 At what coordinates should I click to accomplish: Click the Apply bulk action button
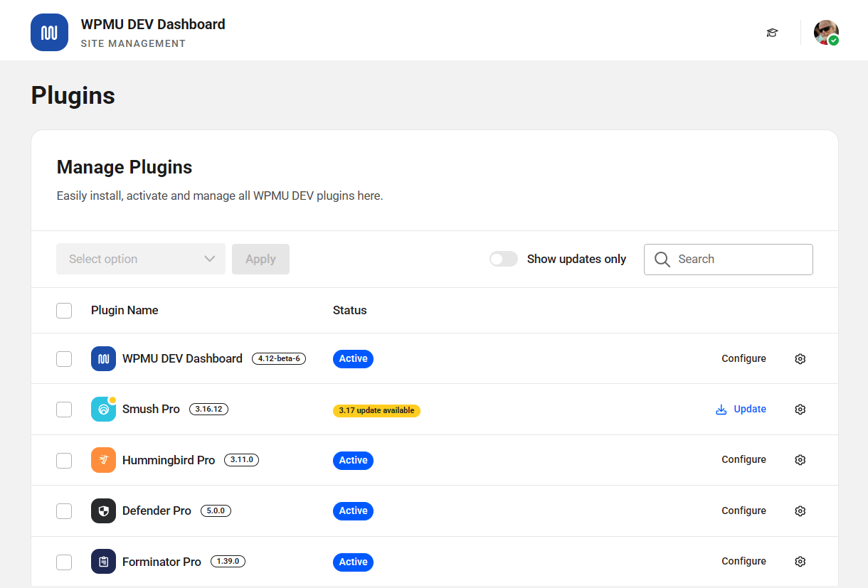(x=260, y=259)
